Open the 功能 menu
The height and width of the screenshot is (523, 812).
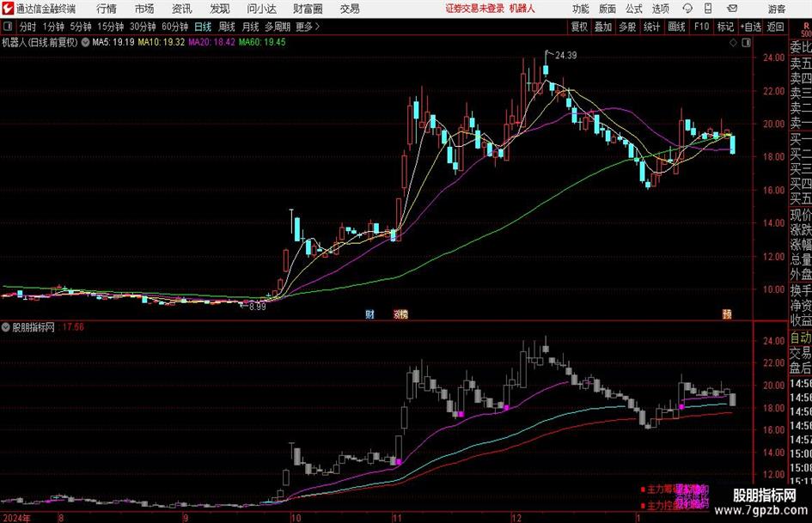click(581, 9)
